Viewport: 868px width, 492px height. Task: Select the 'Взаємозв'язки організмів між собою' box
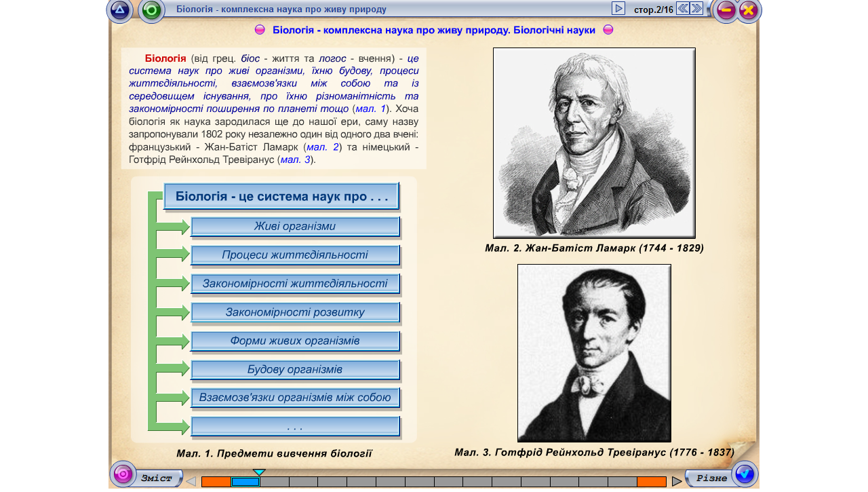tap(295, 398)
